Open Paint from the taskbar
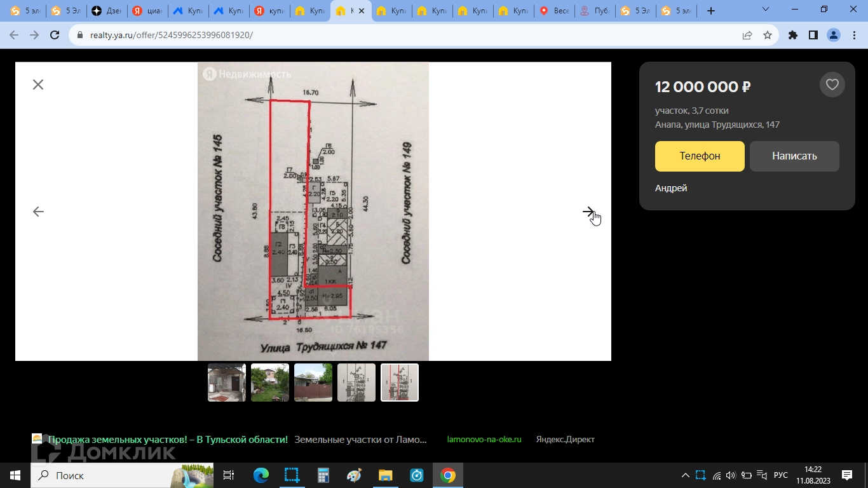Image resolution: width=868 pixels, height=488 pixels. [x=354, y=475]
